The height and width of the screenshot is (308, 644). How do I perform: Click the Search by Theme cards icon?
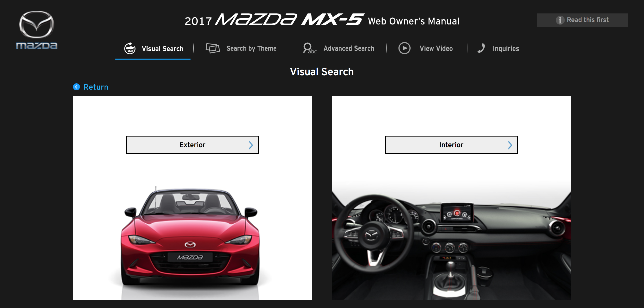(x=213, y=48)
